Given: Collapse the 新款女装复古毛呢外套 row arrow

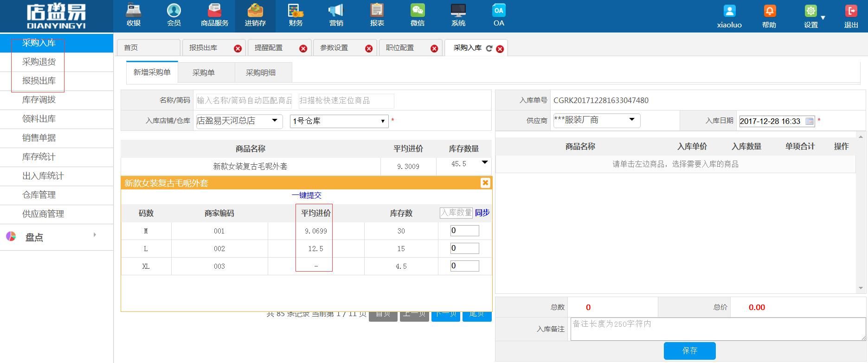Looking at the screenshot, I should tap(485, 162).
